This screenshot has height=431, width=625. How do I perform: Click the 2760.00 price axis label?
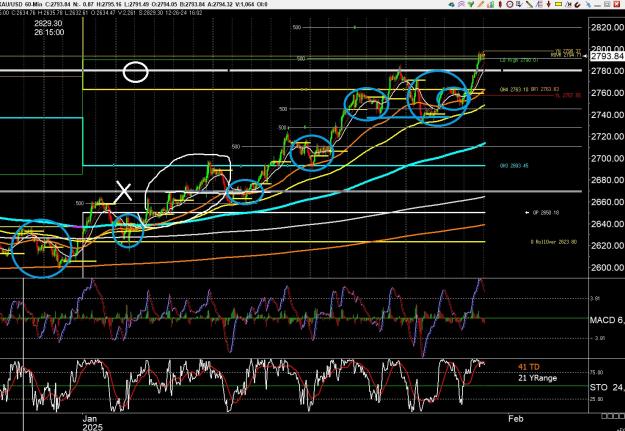click(x=607, y=93)
